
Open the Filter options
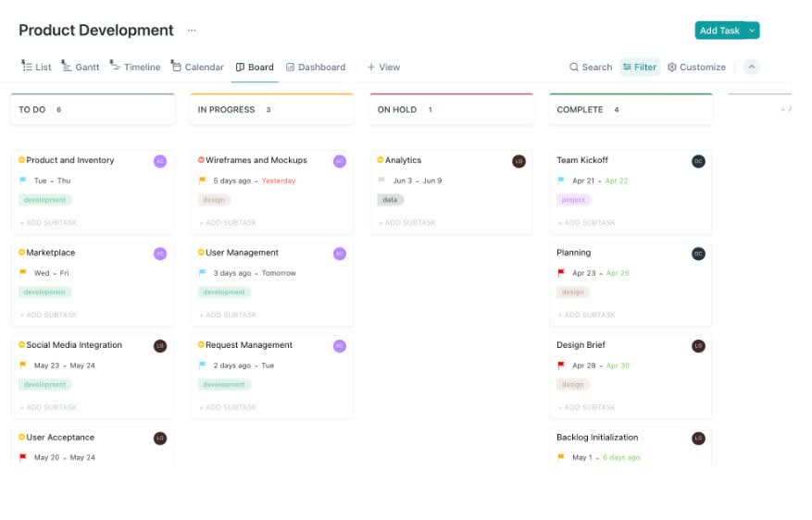[x=640, y=67]
